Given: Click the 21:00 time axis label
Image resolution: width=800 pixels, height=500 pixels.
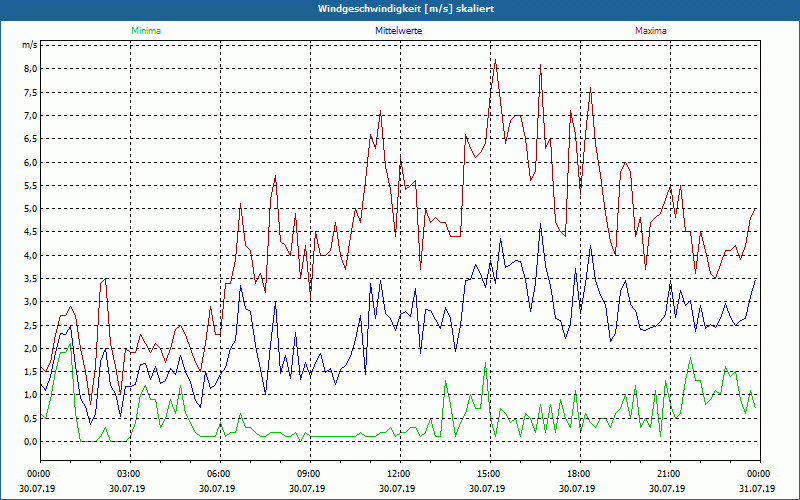Looking at the screenshot, I should pyautogui.click(x=669, y=474).
